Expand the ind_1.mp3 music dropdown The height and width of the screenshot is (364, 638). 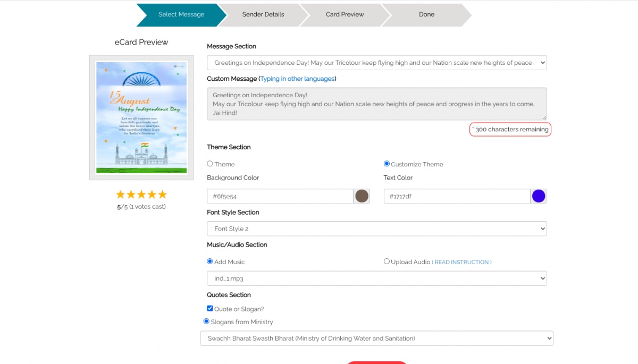tap(376, 278)
